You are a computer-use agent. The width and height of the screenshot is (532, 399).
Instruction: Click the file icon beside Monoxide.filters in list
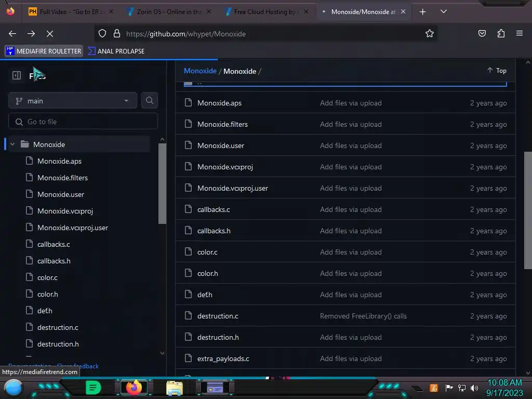click(188, 124)
